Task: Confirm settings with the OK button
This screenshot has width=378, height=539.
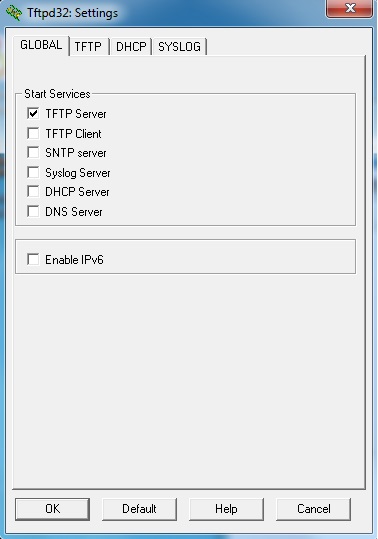Action: (x=52, y=509)
